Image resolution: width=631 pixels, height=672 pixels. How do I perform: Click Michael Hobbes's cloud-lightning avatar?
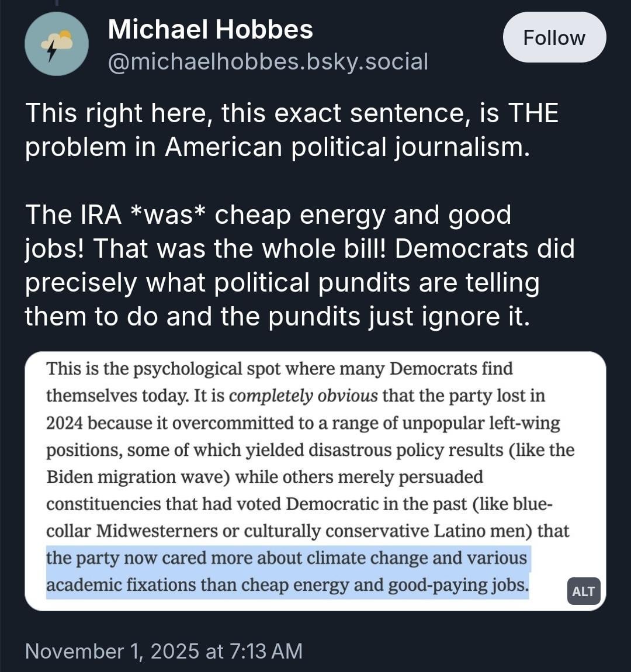tap(57, 44)
